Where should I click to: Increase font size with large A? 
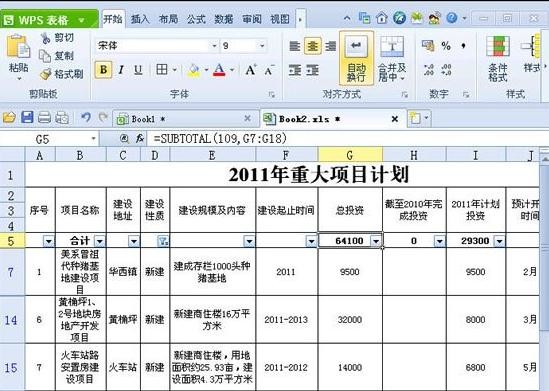tap(251, 70)
